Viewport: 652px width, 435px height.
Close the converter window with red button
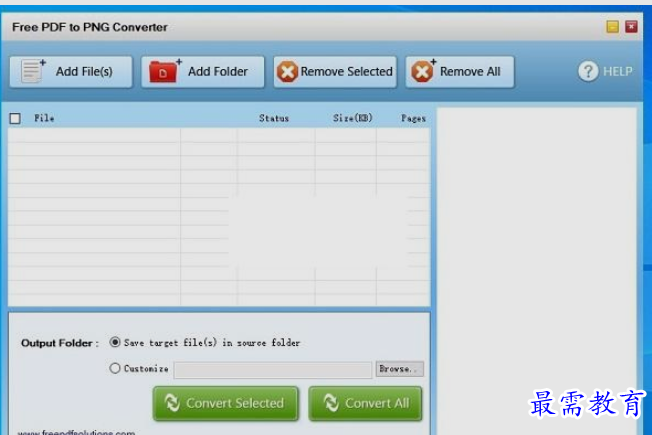point(631,27)
